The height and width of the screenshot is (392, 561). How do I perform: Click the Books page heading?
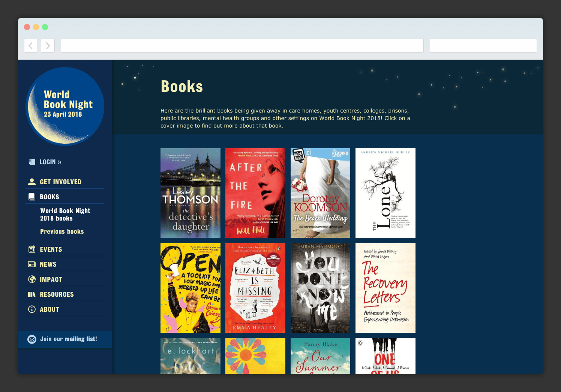(182, 86)
